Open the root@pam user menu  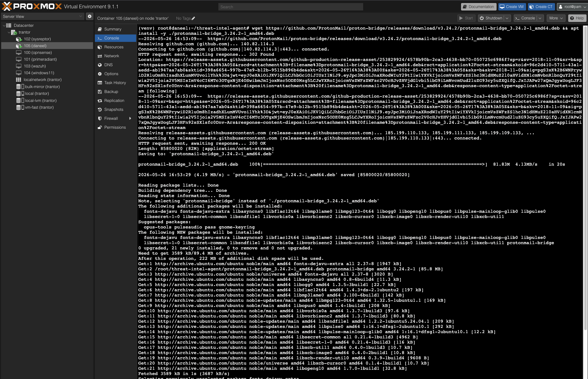coord(572,7)
